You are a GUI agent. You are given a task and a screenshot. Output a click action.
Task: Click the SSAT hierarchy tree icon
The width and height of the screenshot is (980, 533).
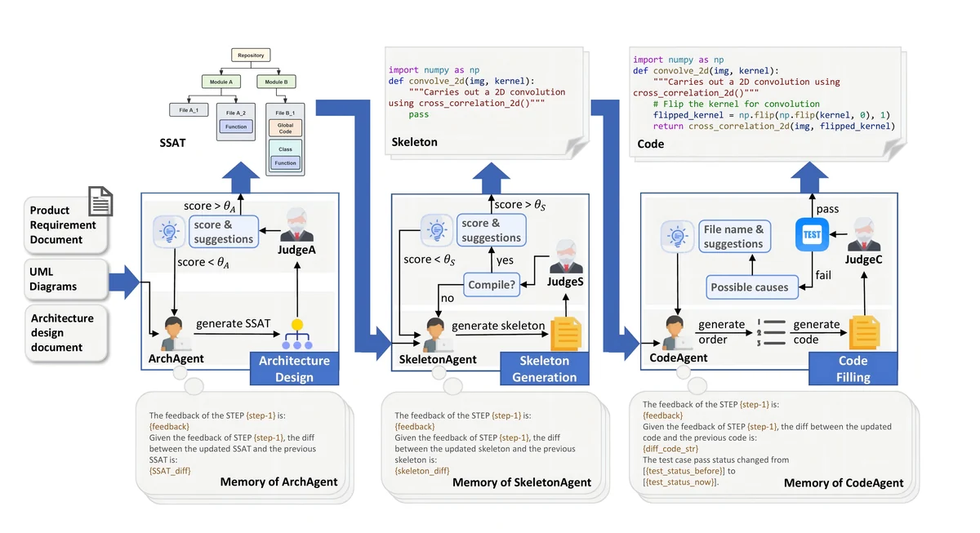[x=296, y=335]
